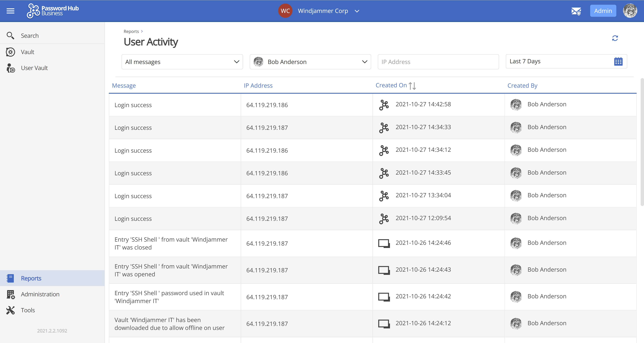Click the profile avatar in header
644x343 pixels.
click(x=630, y=11)
